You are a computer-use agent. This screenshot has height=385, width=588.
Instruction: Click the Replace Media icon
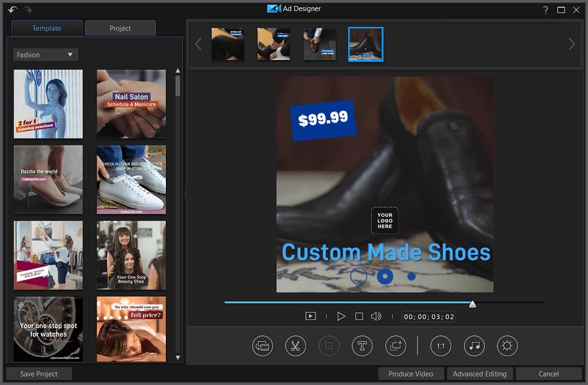tap(263, 346)
